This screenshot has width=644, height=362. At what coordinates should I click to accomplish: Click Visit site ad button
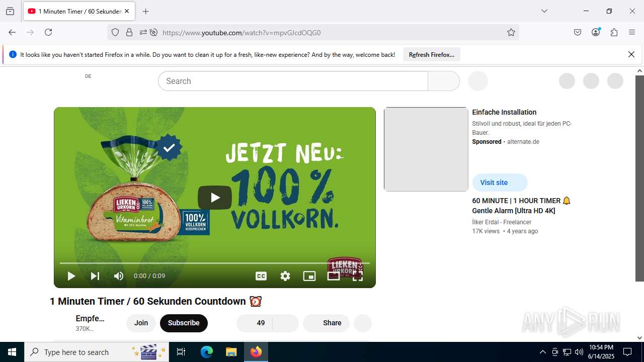(500, 183)
